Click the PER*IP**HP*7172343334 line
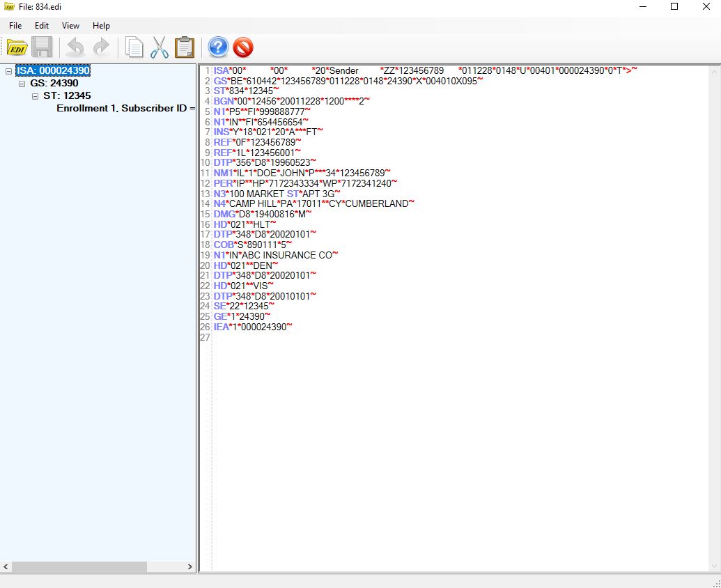Screen dimensions: 721x588 click(305, 183)
